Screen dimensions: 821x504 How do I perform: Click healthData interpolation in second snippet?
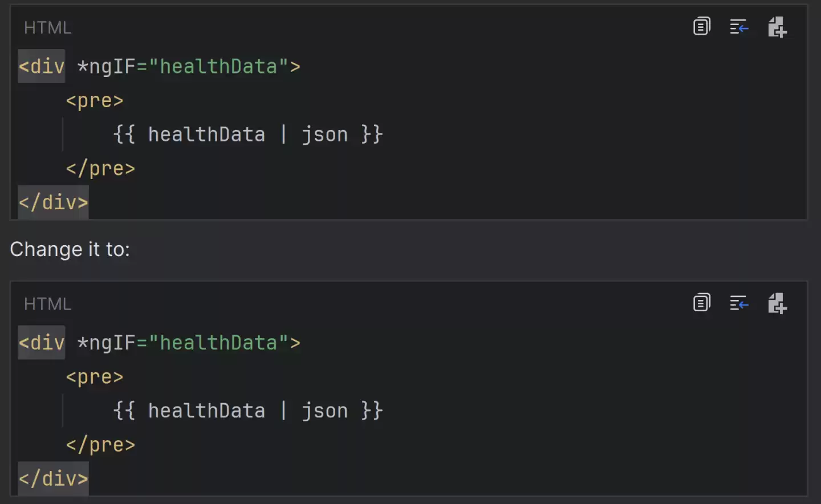coord(206,411)
